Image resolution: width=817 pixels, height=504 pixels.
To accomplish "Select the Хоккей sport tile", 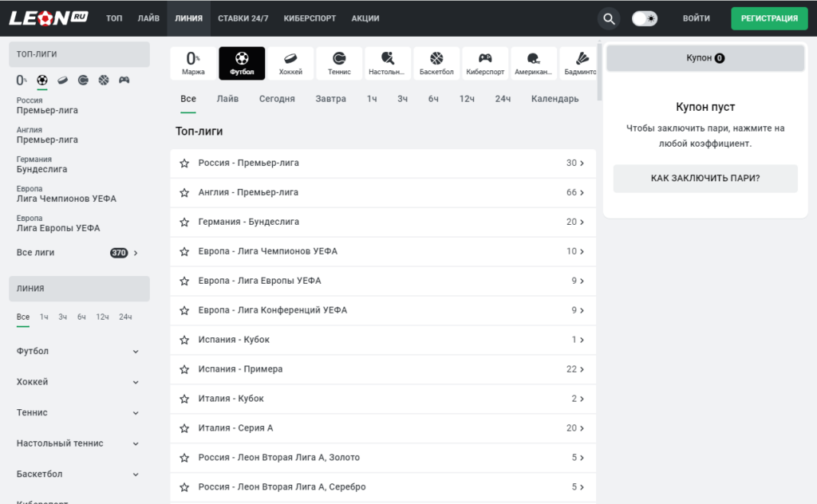I will 290,64.
